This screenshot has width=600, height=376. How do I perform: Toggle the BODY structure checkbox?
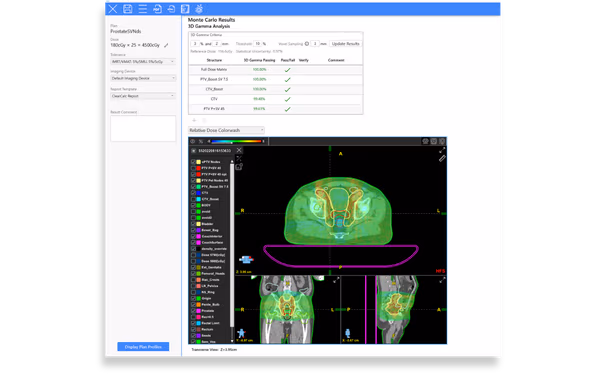pyautogui.click(x=193, y=205)
